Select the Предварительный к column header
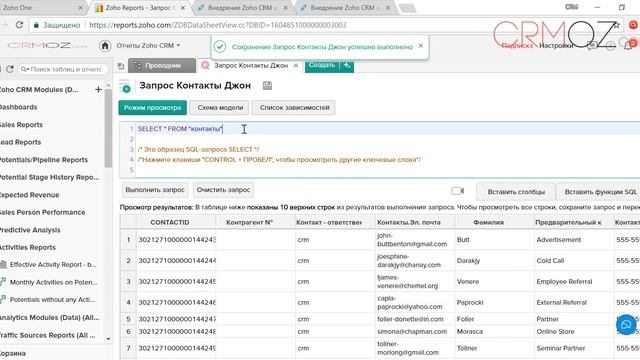 (573, 222)
